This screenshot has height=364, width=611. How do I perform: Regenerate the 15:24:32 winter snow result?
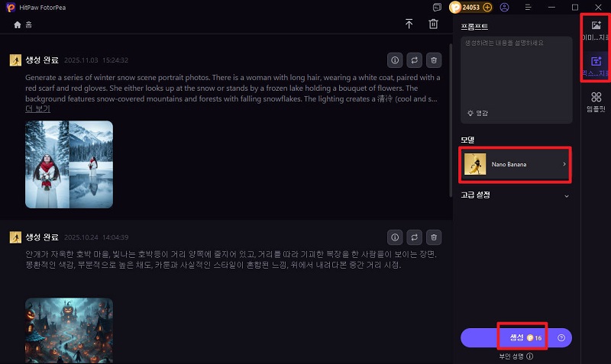(414, 60)
